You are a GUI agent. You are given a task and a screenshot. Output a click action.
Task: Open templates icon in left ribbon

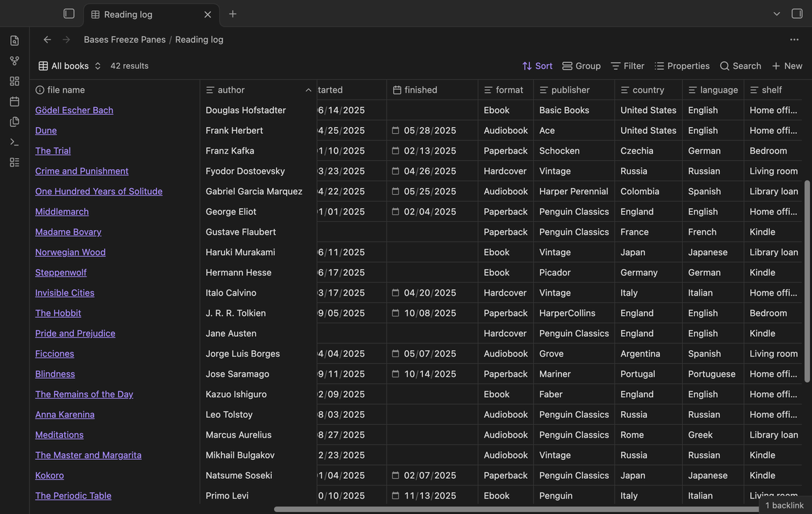point(15,122)
